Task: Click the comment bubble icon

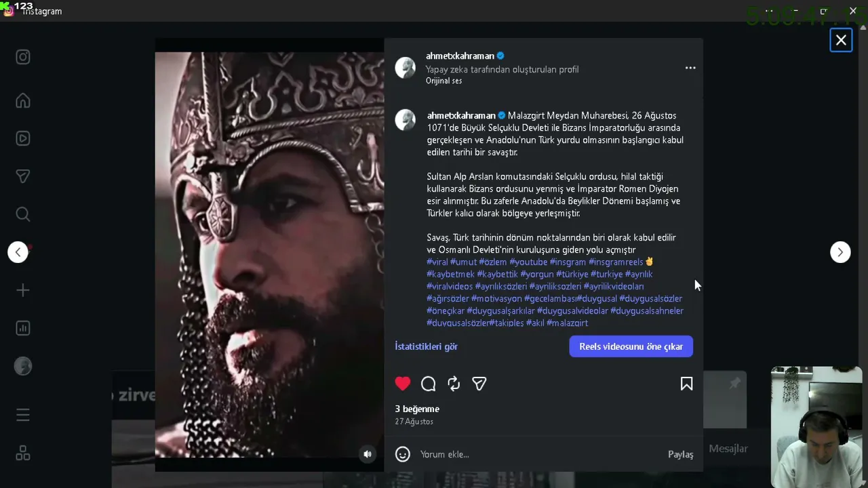Action: point(429,384)
